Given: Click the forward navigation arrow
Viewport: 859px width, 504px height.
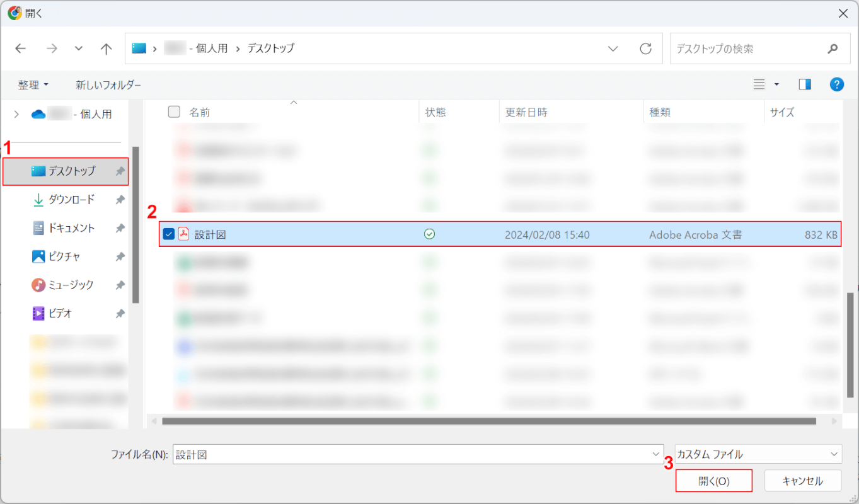Looking at the screenshot, I should (x=52, y=49).
